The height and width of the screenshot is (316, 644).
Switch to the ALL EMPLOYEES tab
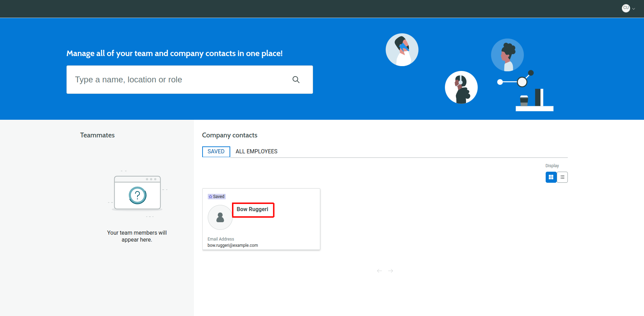[256, 152]
